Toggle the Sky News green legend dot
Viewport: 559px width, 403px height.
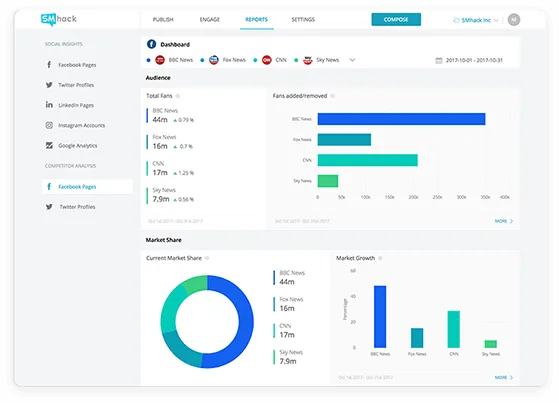[296, 60]
